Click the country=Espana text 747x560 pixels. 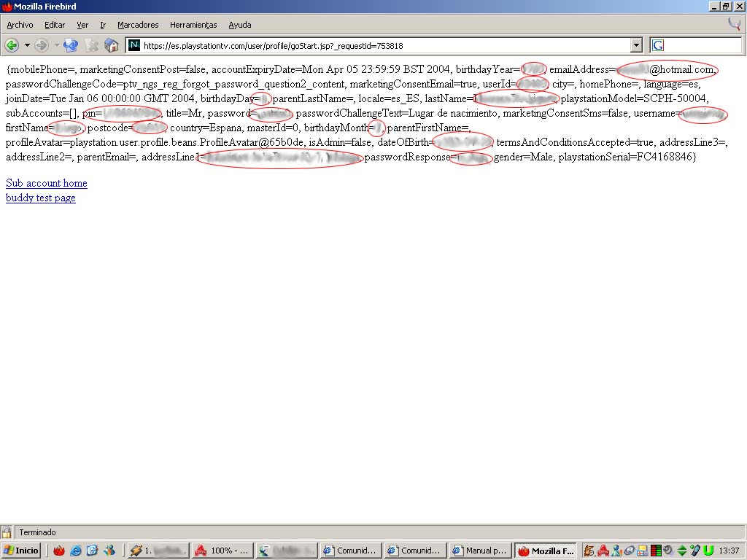[206, 128]
